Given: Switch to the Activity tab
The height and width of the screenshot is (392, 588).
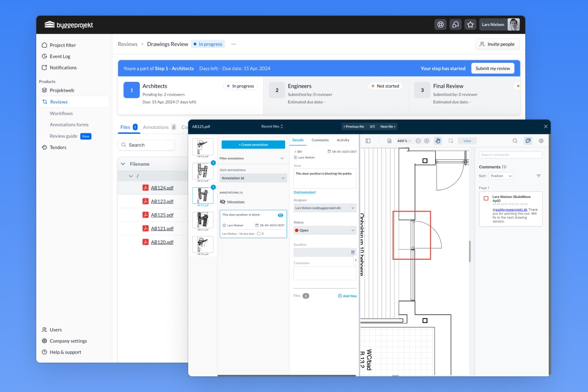Looking at the screenshot, I should click(343, 140).
